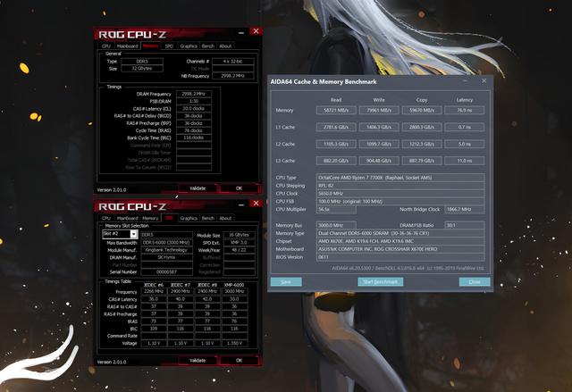Click memory Read value 58721 MB/s
Viewport: 572px width, 392px height.
click(336, 110)
